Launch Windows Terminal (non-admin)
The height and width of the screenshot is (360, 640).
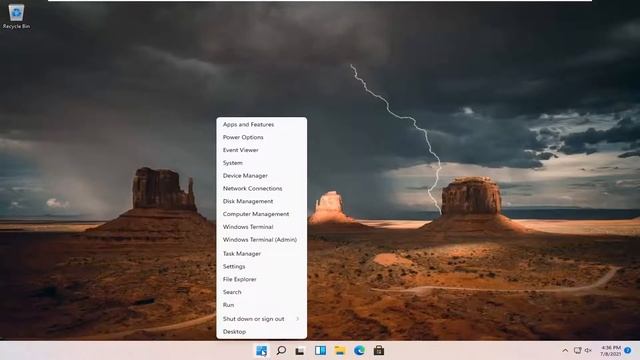click(262, 227)
